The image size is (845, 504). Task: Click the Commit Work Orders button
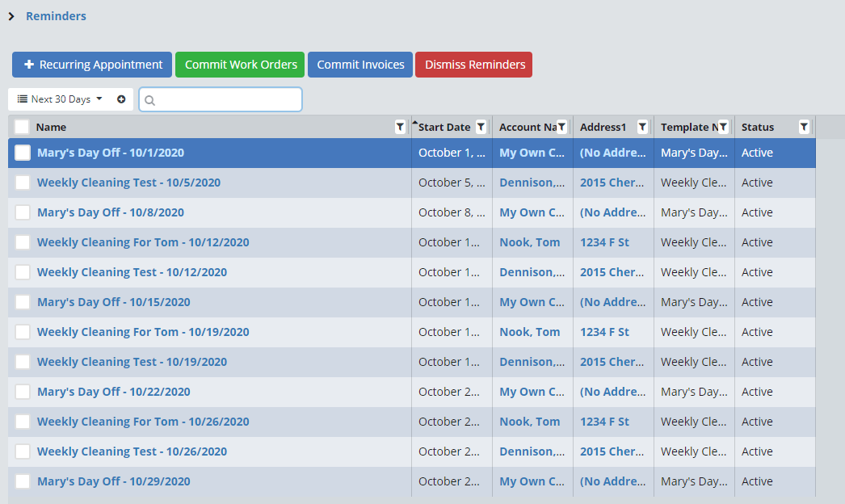pos(241,65)
